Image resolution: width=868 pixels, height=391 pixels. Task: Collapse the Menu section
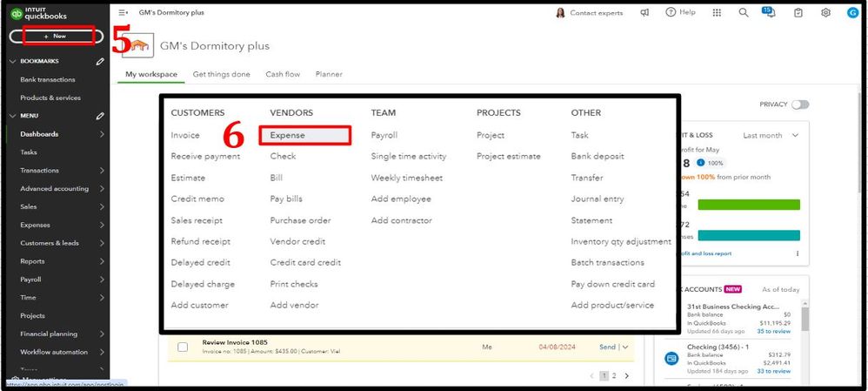pos(13,116)
